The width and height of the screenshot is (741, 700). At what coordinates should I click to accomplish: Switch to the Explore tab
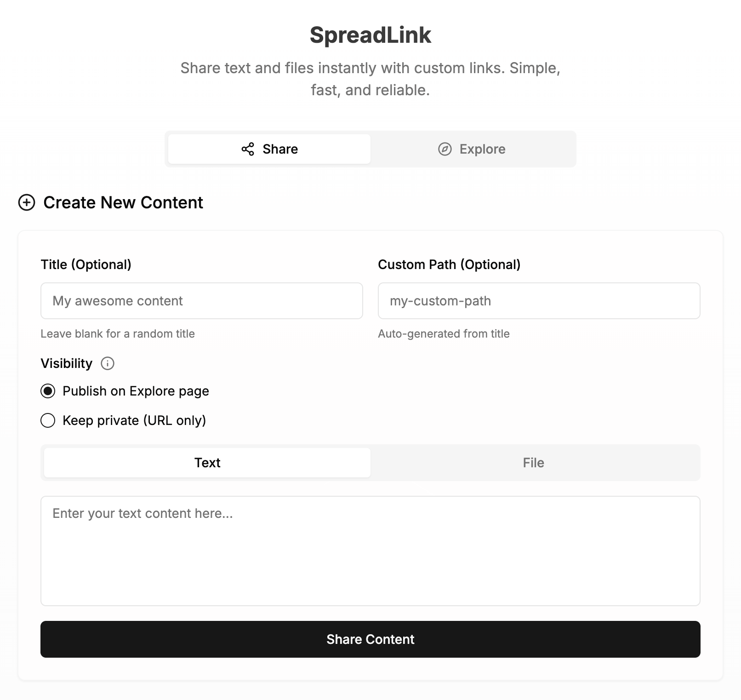click(473, 149)
